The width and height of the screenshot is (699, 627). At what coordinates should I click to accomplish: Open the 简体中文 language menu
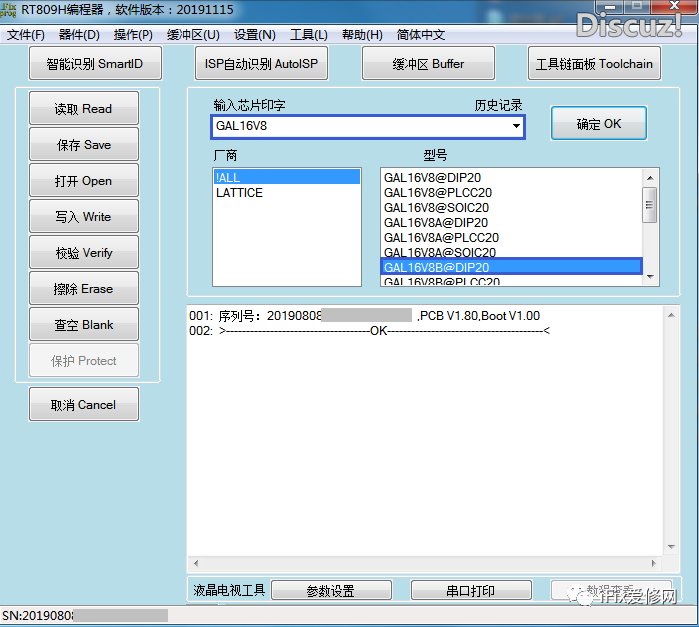[x=420, y=35]
